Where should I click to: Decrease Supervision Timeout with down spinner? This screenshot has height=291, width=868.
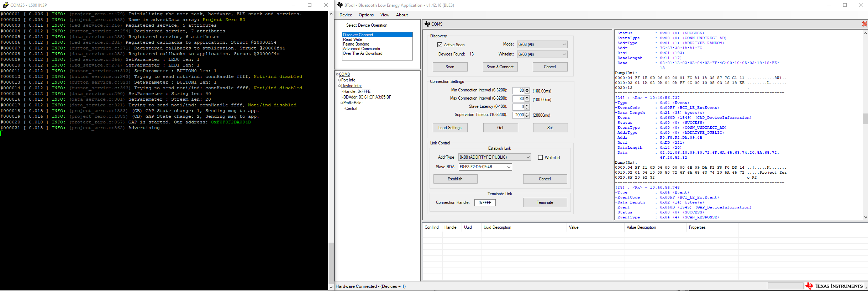[527, 117]
